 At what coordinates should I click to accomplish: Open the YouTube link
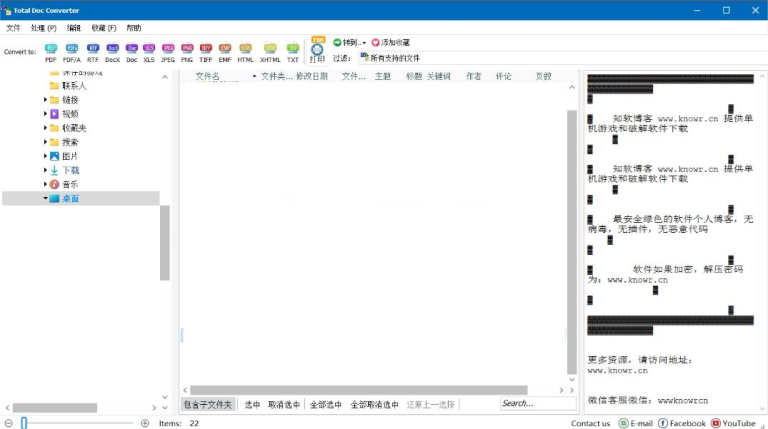[733, 423]
